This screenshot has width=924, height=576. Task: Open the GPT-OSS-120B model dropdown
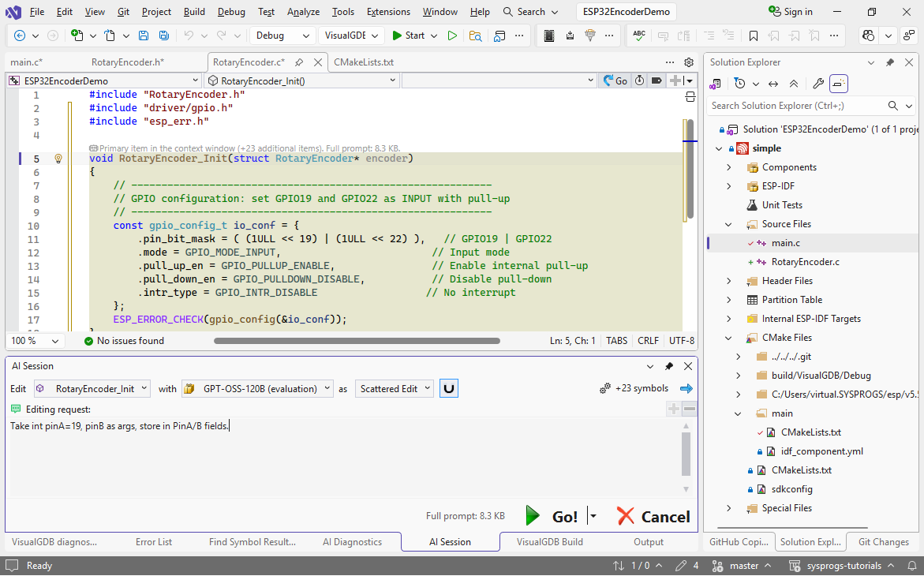tap(256, 388)
